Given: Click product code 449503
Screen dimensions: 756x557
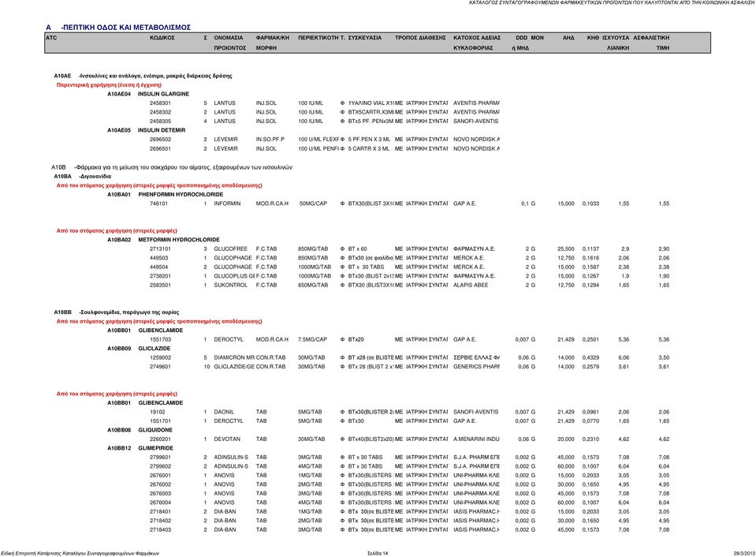Looking at the screenshot, I should 158,258.
